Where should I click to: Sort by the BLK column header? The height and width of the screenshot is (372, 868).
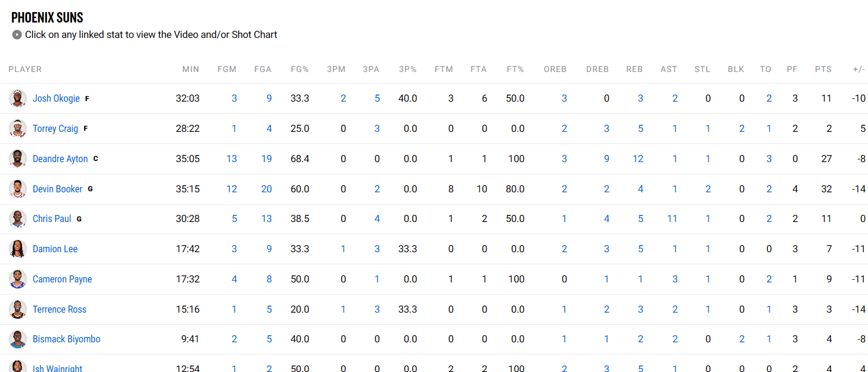coord(736,69)
